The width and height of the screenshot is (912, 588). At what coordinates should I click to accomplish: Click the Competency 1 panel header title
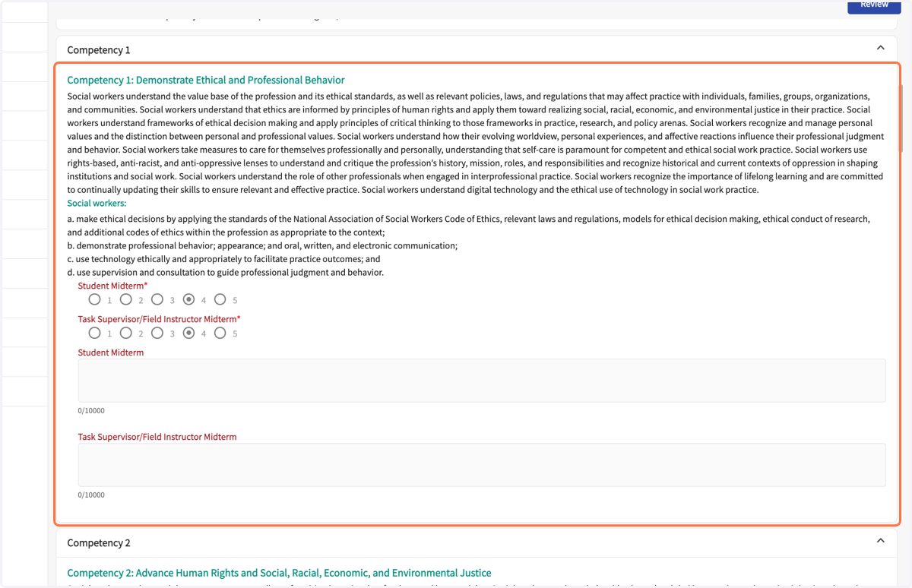pyautogui.click(x=99, y=49)
